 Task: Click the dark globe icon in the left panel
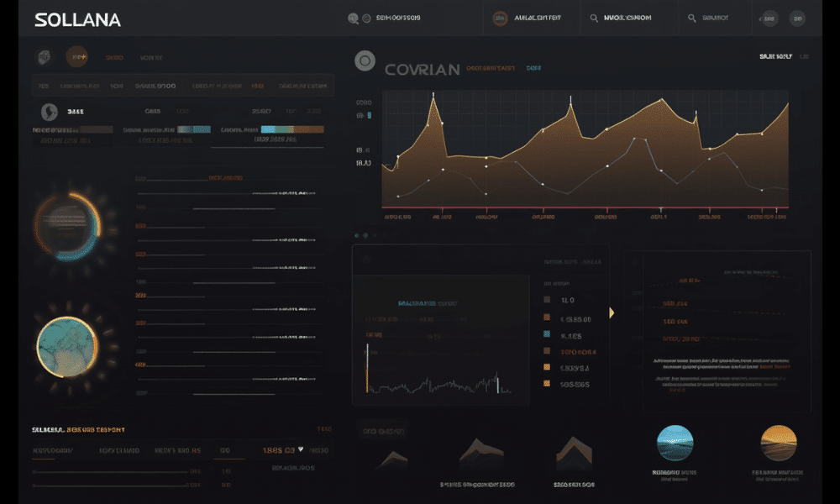49,111
